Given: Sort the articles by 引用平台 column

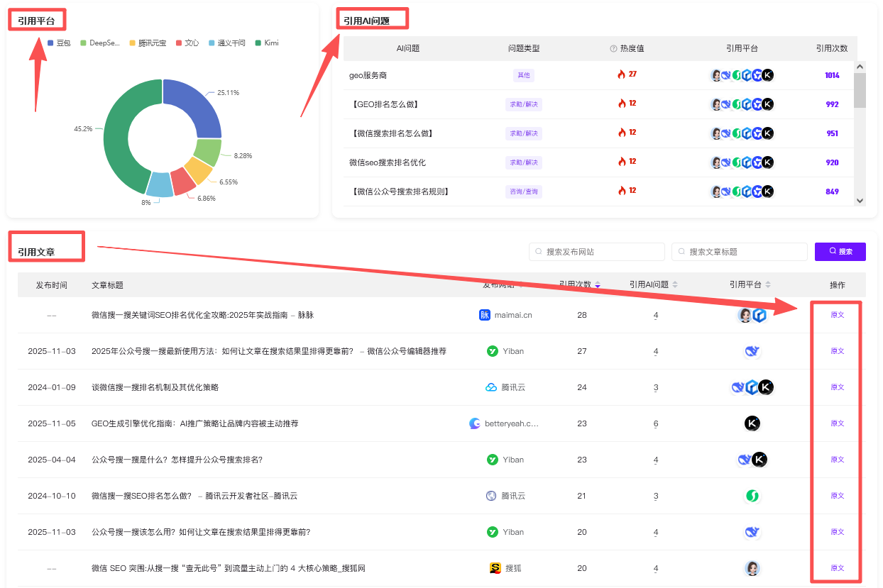Looking at the screenshot, I should tap(768, 285).
